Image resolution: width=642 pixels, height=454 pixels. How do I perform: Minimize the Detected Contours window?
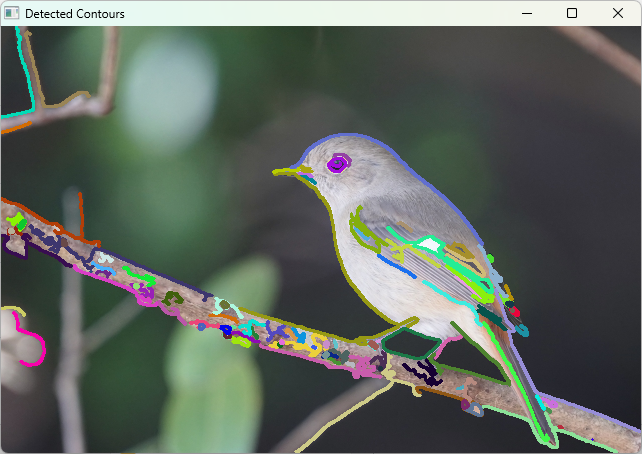point(527,14)
